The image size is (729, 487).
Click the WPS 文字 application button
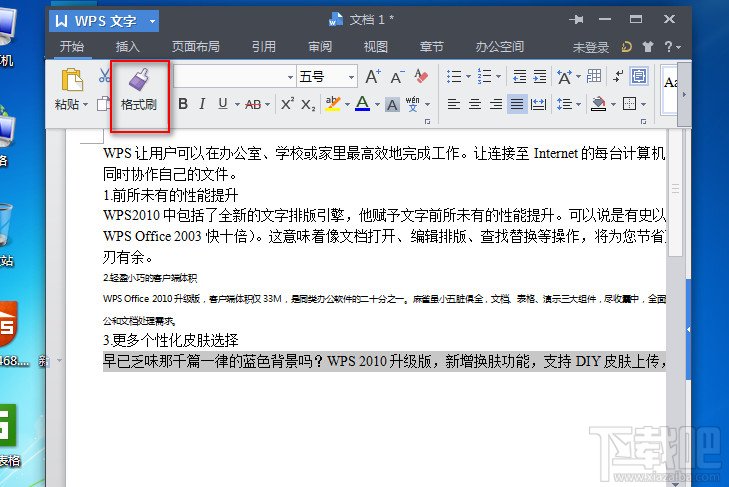(x=104, y=21)
